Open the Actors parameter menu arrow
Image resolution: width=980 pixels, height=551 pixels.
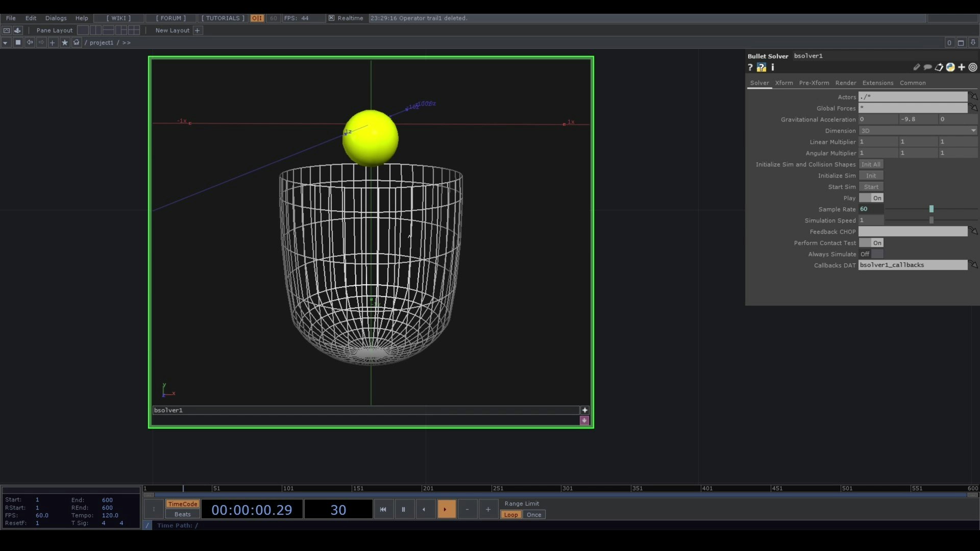(974, 96)
